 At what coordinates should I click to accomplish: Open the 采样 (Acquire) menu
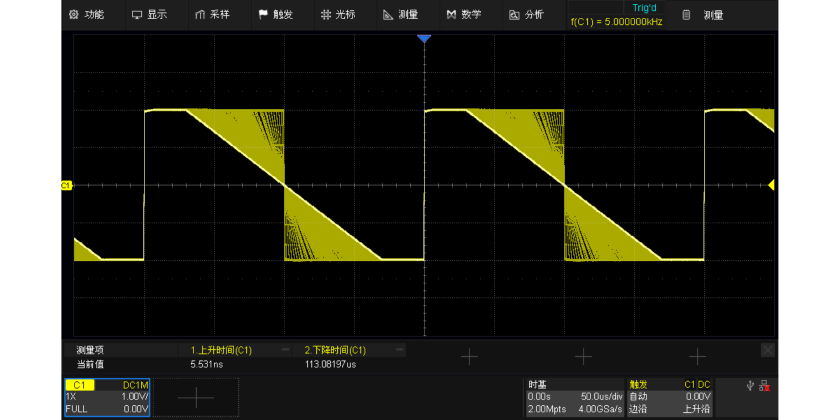point(212,15)
